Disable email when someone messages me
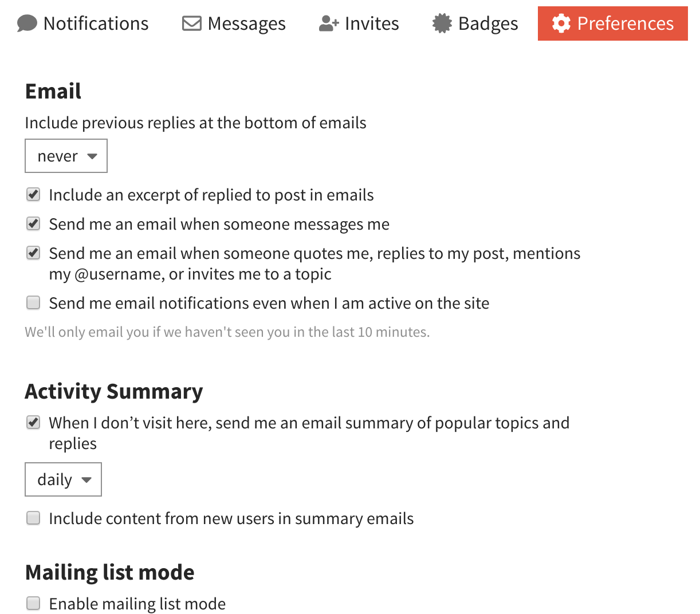The width and height of the screenshot is (700, 614). [33, 224]
